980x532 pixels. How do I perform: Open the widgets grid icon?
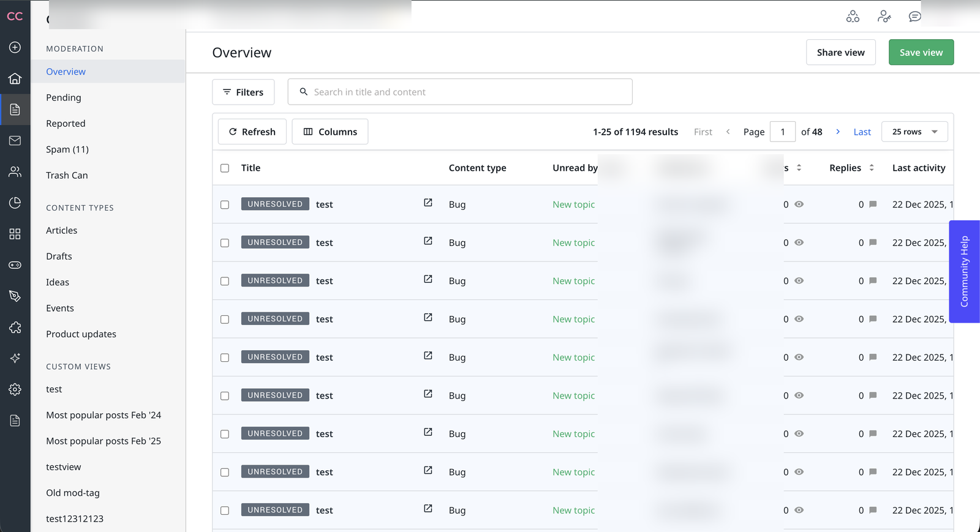coord(15,234)
